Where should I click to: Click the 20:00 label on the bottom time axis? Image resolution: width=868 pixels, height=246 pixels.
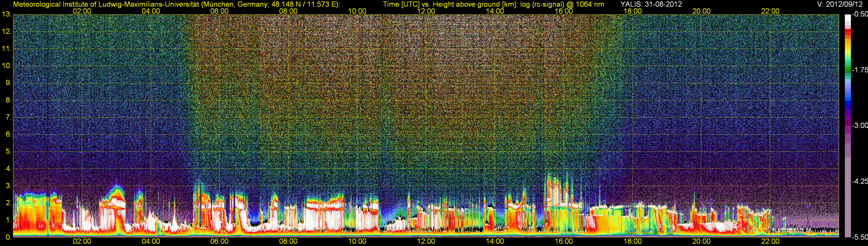point(702,241)
